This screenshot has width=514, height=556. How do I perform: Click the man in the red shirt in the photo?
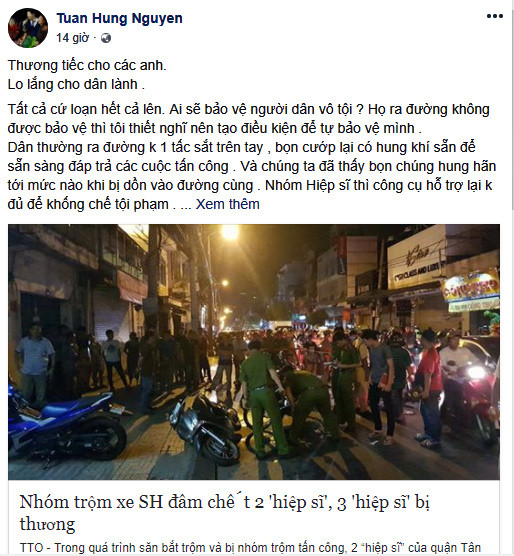pos(429,387)
